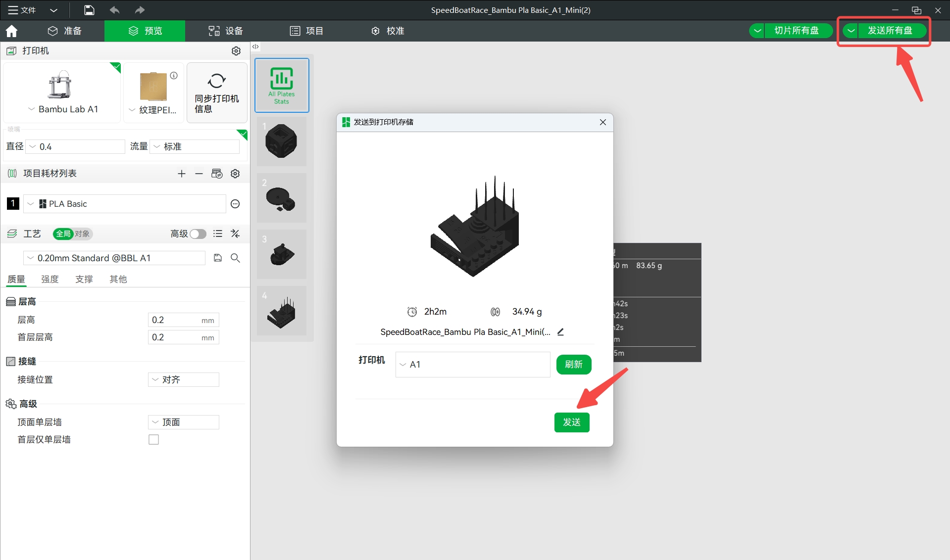The image size is (950, 560).
Task: Click the 切片所有盘 button
Action: pyautogui.click(x=798, y=31)
